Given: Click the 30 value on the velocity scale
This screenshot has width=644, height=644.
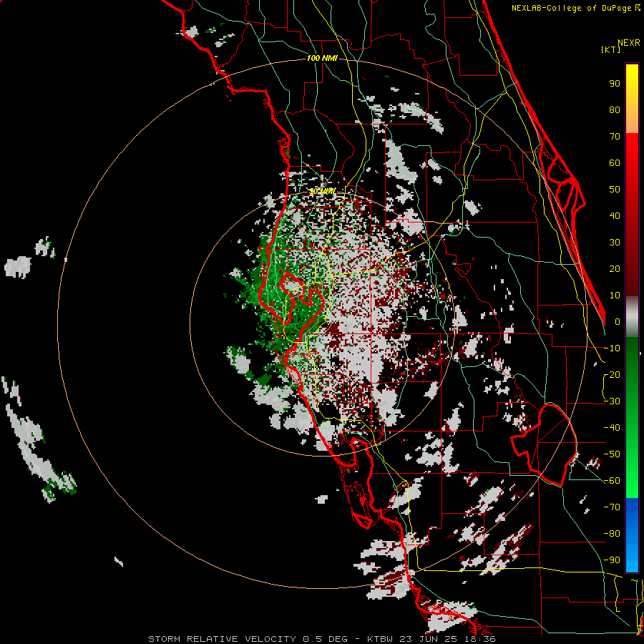Looking at the screenshot, I should pyautogui.click(x=615, y=243).
